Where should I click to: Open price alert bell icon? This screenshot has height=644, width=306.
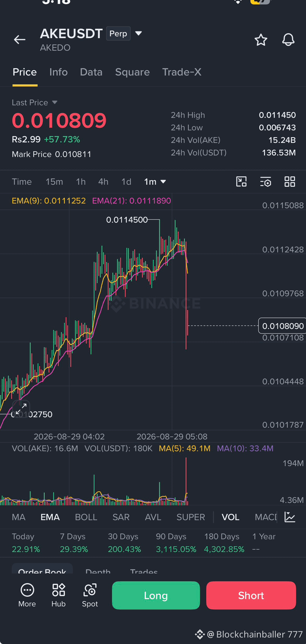(x=288, y=40)
